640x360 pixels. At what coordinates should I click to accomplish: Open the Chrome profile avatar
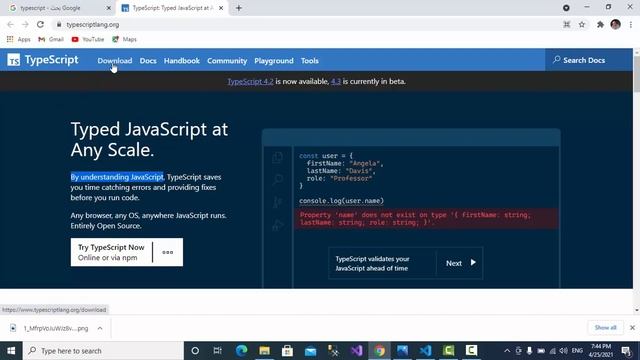(616, 24)
